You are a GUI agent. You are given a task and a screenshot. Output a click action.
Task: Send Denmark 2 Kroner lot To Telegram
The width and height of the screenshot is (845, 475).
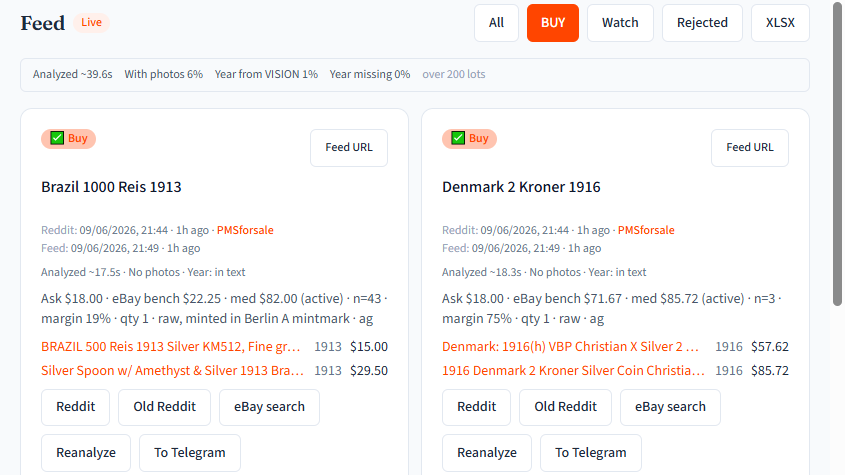(591, 453)
